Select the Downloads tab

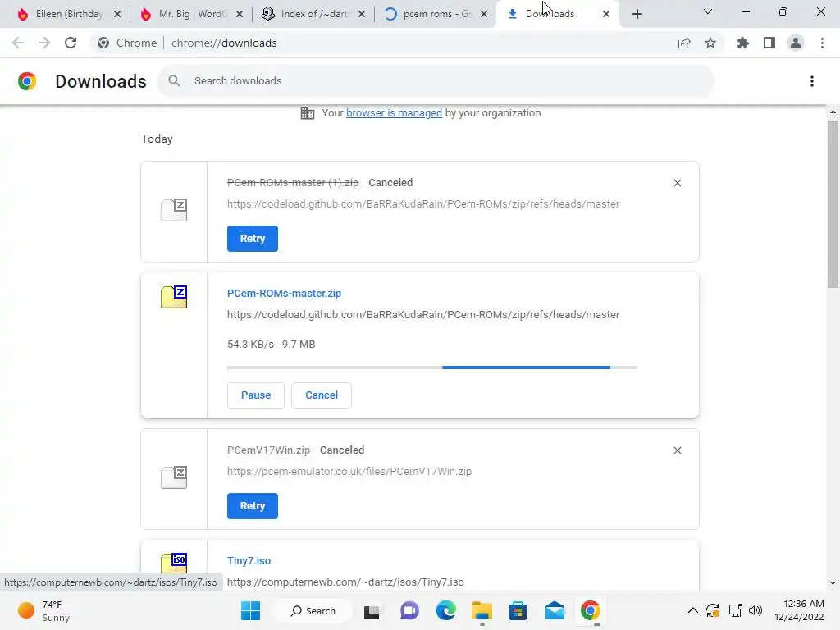550,14
